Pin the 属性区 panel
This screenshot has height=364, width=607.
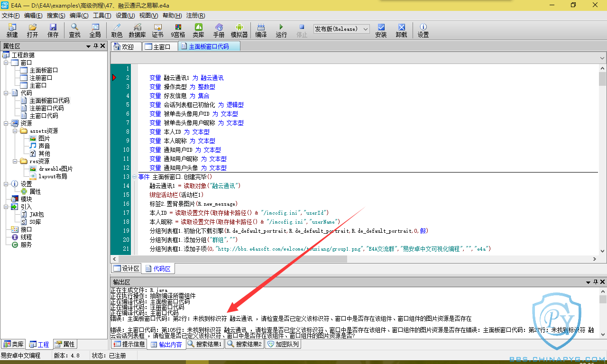[96, 46]
